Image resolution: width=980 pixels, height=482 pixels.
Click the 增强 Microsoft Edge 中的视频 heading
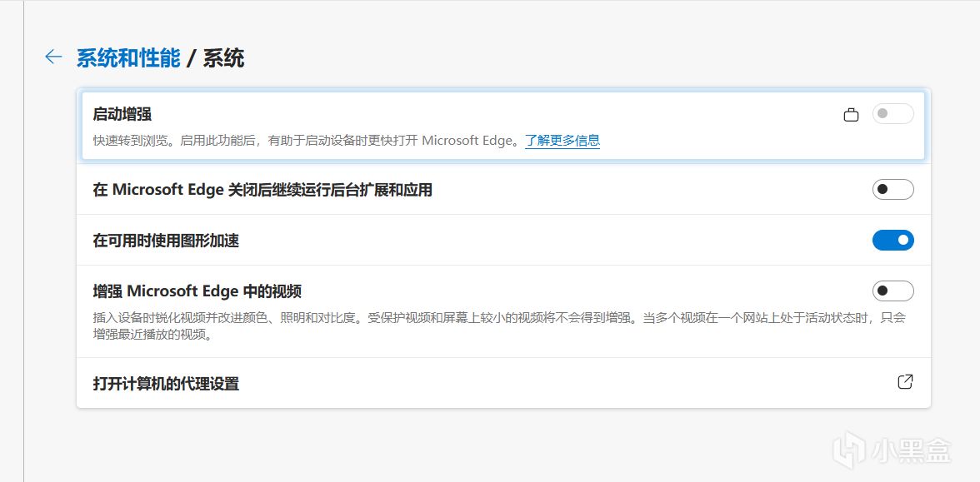[x=197, y=291]
